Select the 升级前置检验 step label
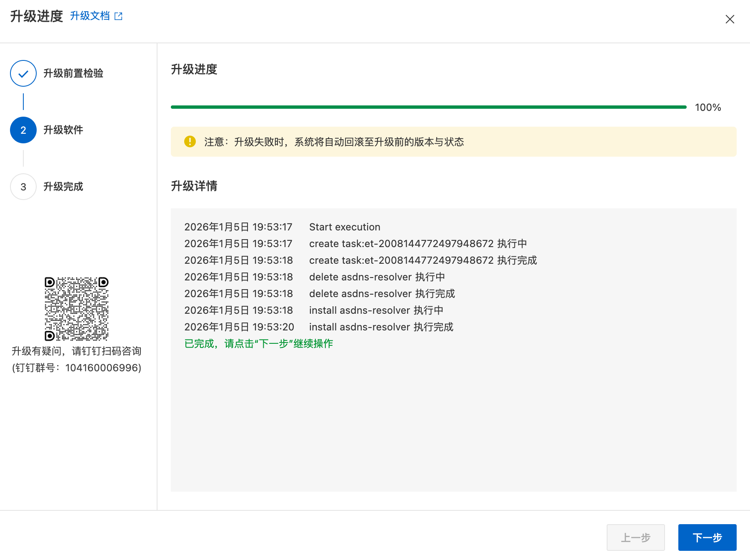 (73, 73)
